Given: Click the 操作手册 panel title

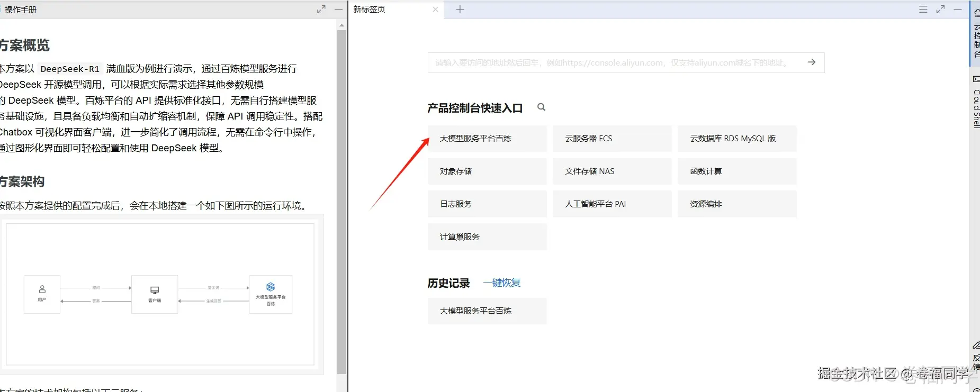Looking at the screenshot, I should point(21,10).
